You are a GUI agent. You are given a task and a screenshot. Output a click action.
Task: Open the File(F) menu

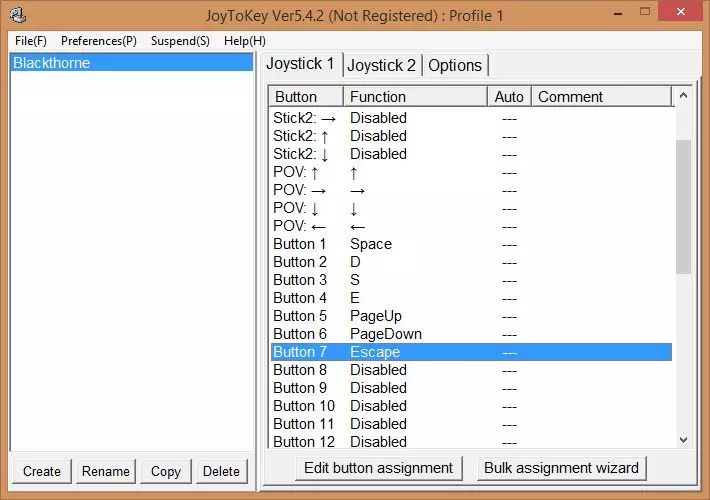(x=31, y=41)
